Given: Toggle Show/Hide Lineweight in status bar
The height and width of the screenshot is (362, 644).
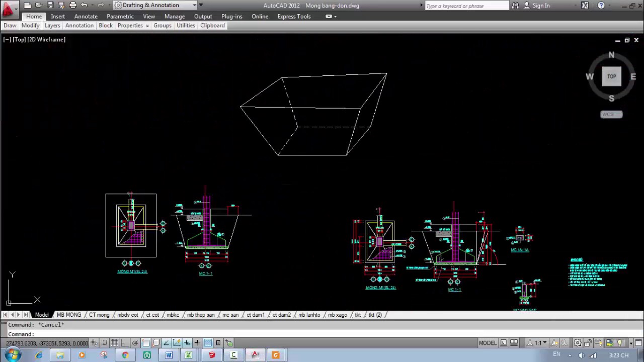Looking at the screenshot, I should (x=197, y=343).
